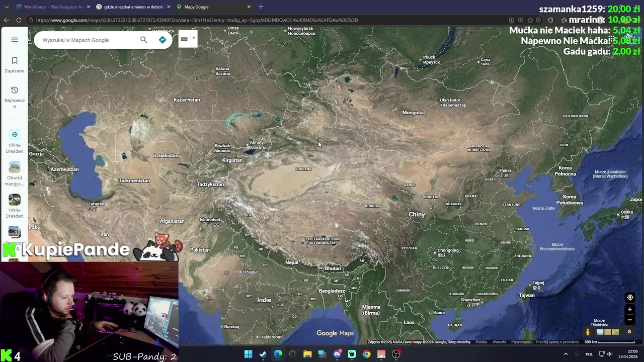Viewport: 644px width, 362px height.
Task: Go back with the browser back arrow
Action: 7,20
